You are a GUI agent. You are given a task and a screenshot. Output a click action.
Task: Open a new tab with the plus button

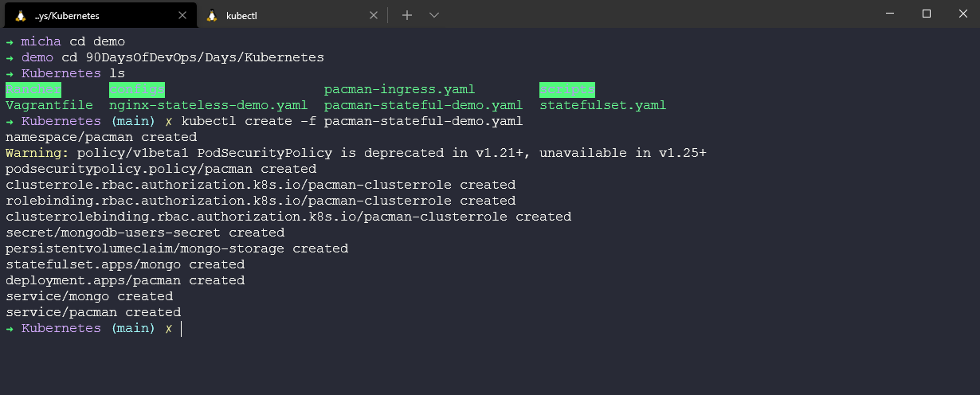[406, 15]
